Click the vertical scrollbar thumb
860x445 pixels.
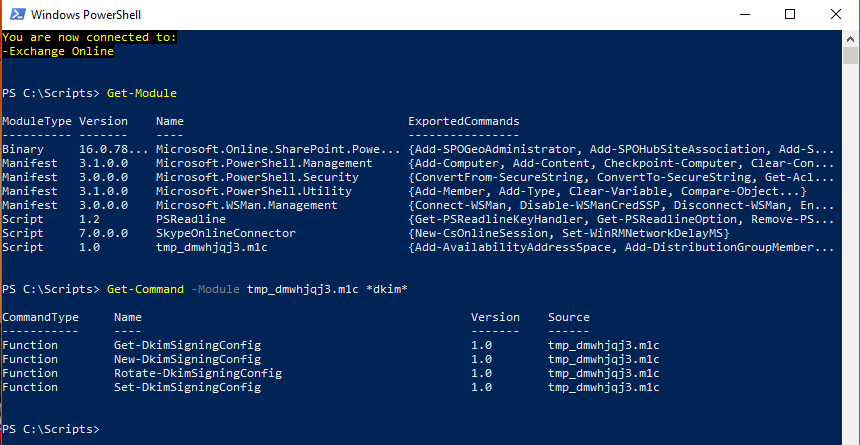pyautogui.click(x=851, y=56)
